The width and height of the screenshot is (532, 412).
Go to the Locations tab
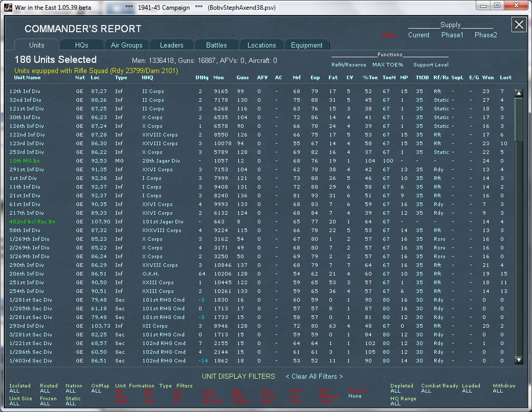261,45
